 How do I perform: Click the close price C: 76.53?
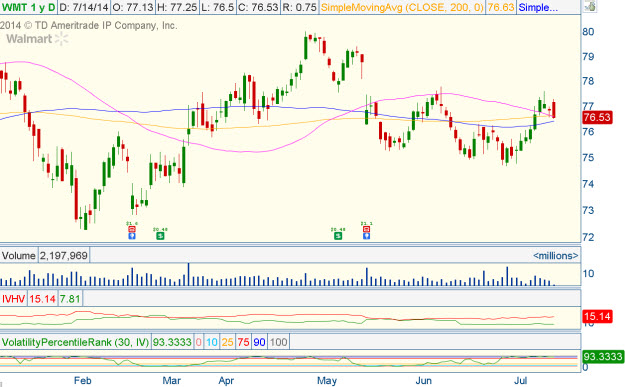[258, 7]
